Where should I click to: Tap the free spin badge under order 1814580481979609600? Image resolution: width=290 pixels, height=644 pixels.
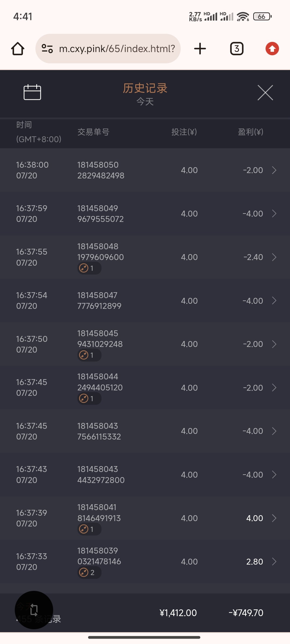tap(89, 268)
